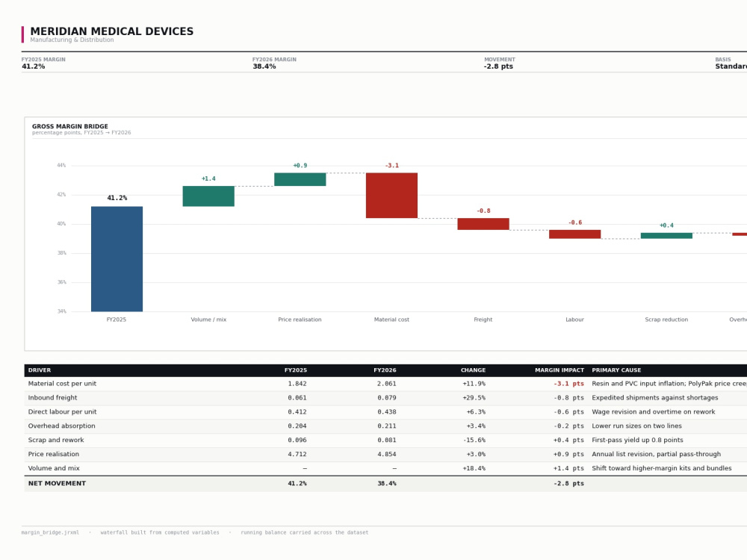Click the -0.2 pts overhead margin impact
The height and width of the screenshot is (560, 747).
point(568,426)
